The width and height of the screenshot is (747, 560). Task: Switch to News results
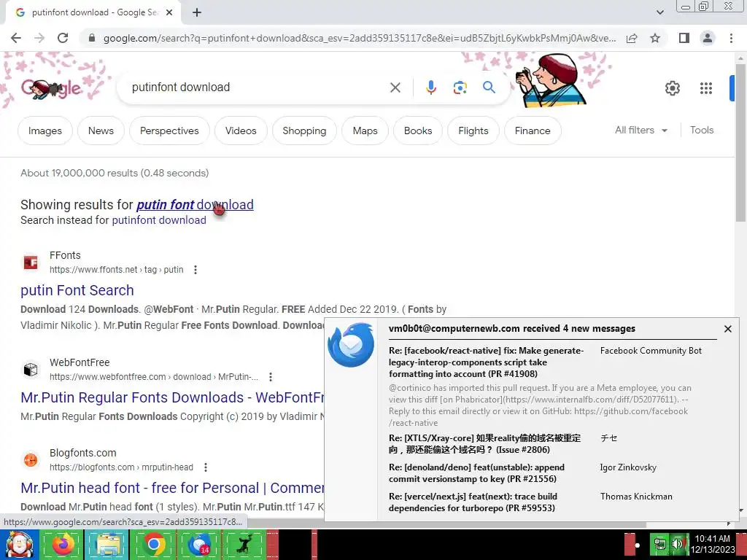pyautogui.click(x=101, y=131)
